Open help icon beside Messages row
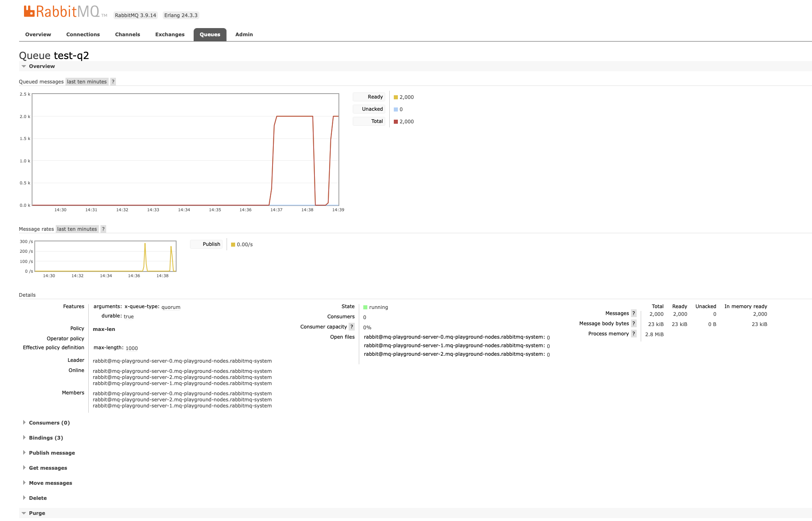Viewport: 812px width, 521px height. (x=633, y=313)
